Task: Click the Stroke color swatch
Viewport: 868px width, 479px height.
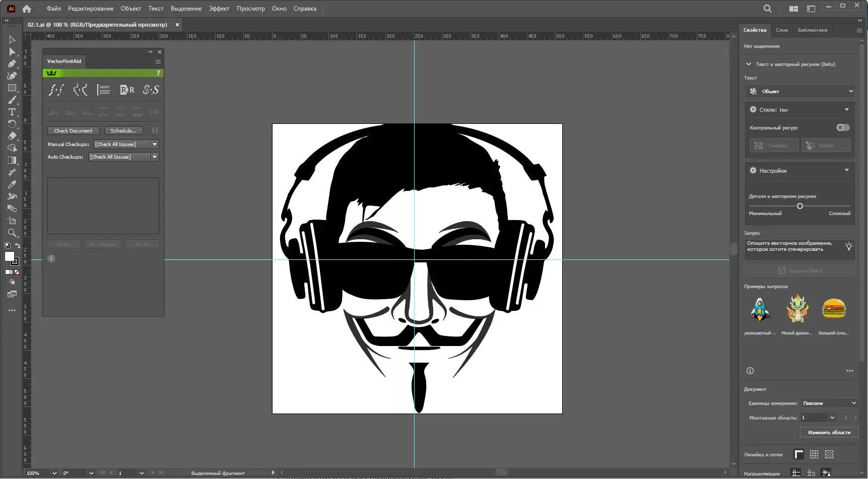Action: click(x=15, y=261)
